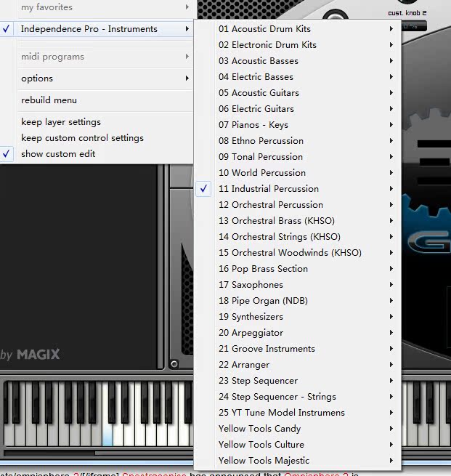Image resolution: width=451 pixels, height=476 pixels.
Task: Select 09 Tonal Percussion entry
Action: tap(298, 157)
